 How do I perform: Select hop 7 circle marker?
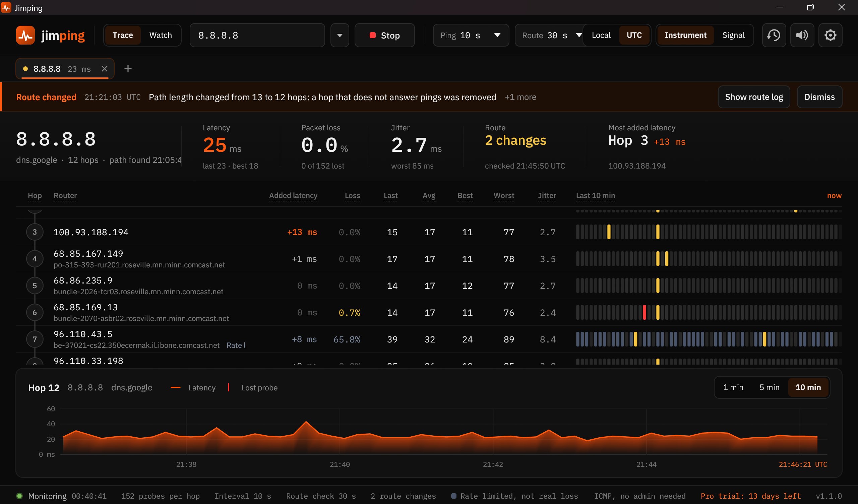pyautogui.click(x=35, y=339)
